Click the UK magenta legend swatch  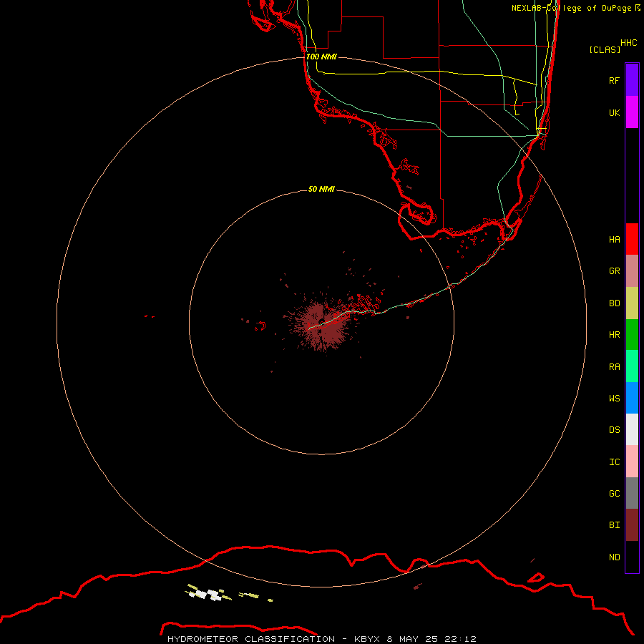pyautogui.click(x=632, y=112)
